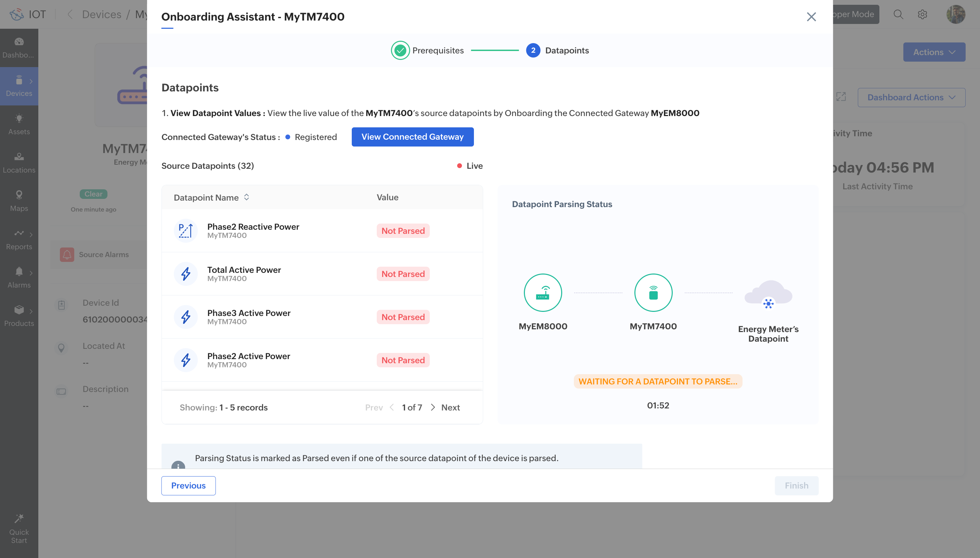Click the MyTM7400 device icon in parsing status
The height and width of the screenshot is (558, 980).
(x=653, y=293)
